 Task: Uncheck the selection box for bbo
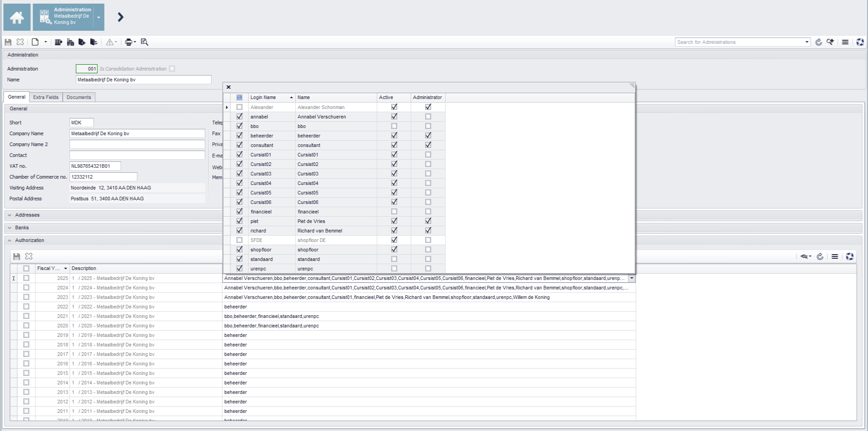[239, 126]
